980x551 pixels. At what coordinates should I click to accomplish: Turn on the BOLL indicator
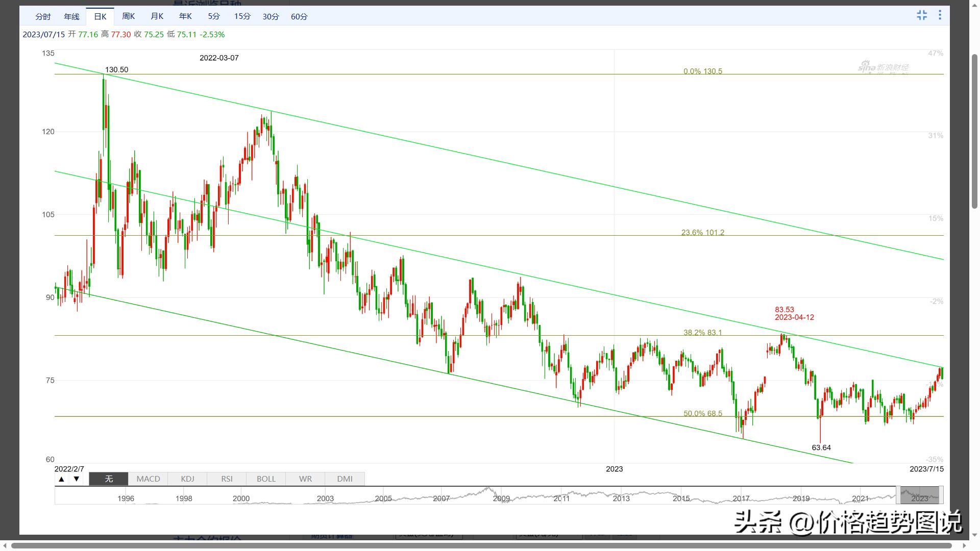click(x=266, y=479)
